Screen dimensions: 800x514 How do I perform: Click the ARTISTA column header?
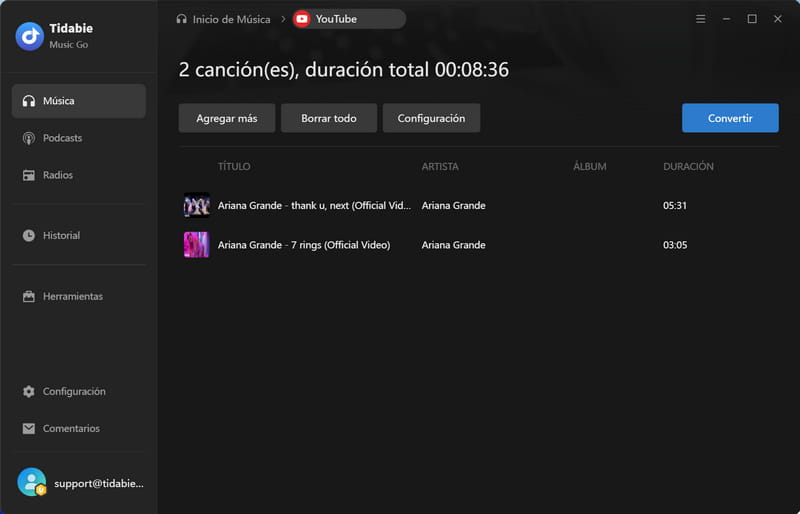coord(440,166)
